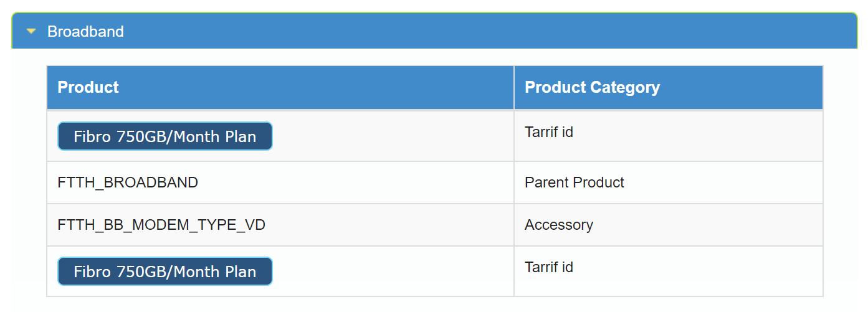
Task: Click the Tarrif id cell in first row
Action: coord(548,132)
